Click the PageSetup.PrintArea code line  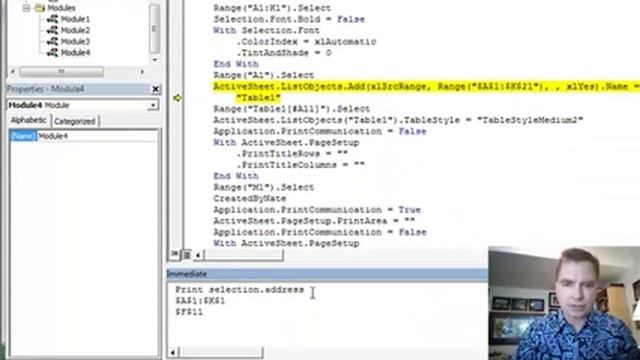coord(314,221)
